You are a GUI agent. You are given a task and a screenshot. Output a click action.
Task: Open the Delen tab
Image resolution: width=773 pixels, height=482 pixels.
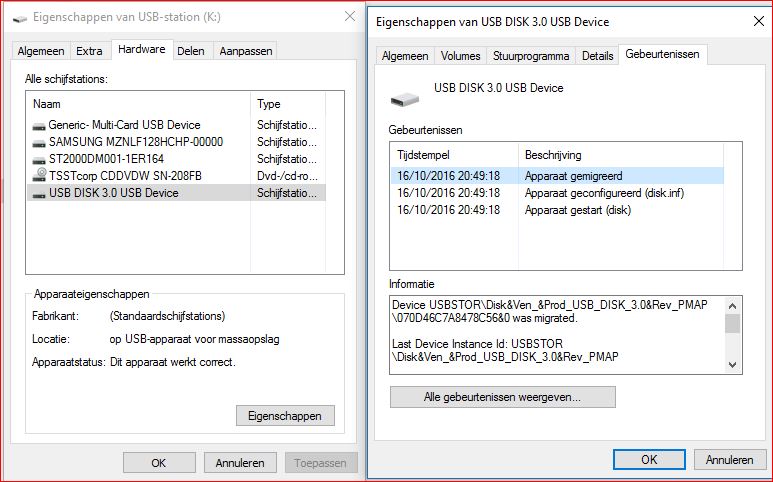pos(191,51)
